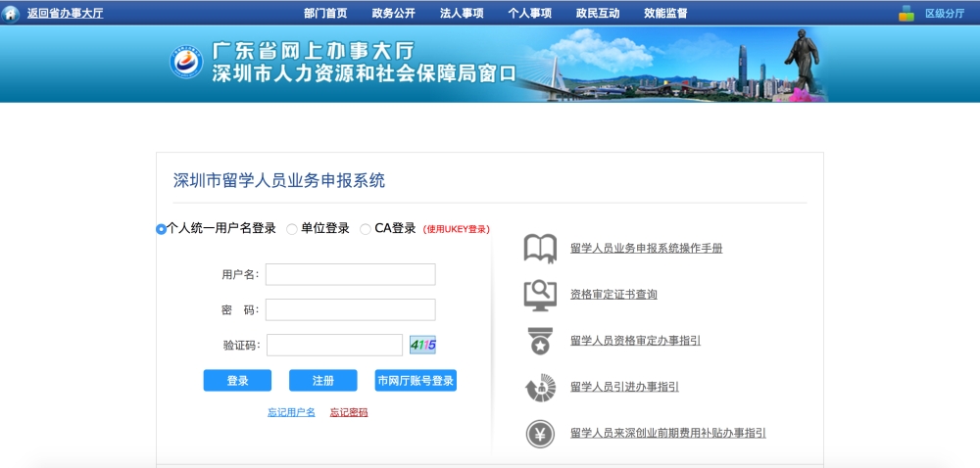The height and width of the screenshot is (468, 980).
Task: Open 效能监督 menu item
Action: [x=665, y=13]
